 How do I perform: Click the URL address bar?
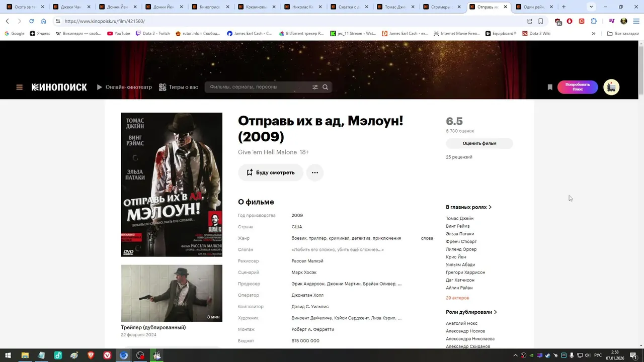coord(292,21)
